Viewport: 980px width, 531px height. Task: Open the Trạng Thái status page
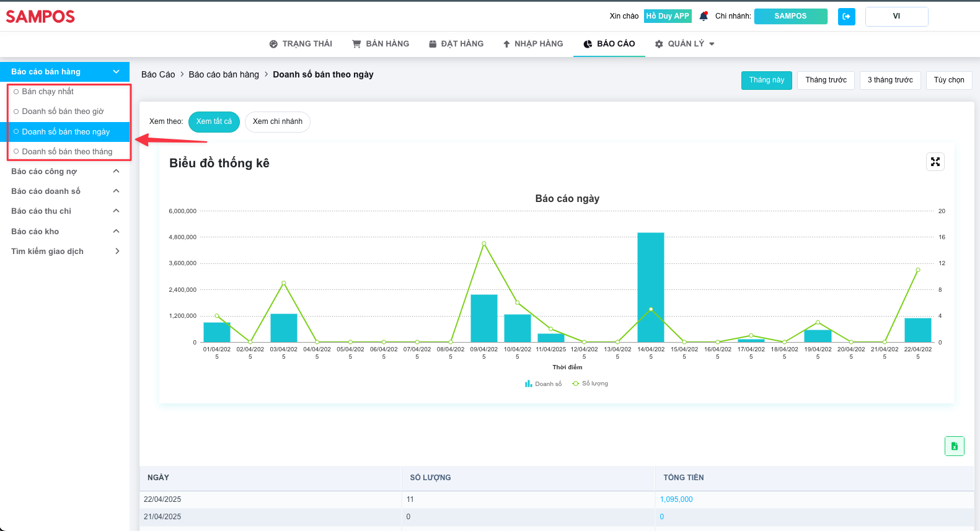coord(301,44)
